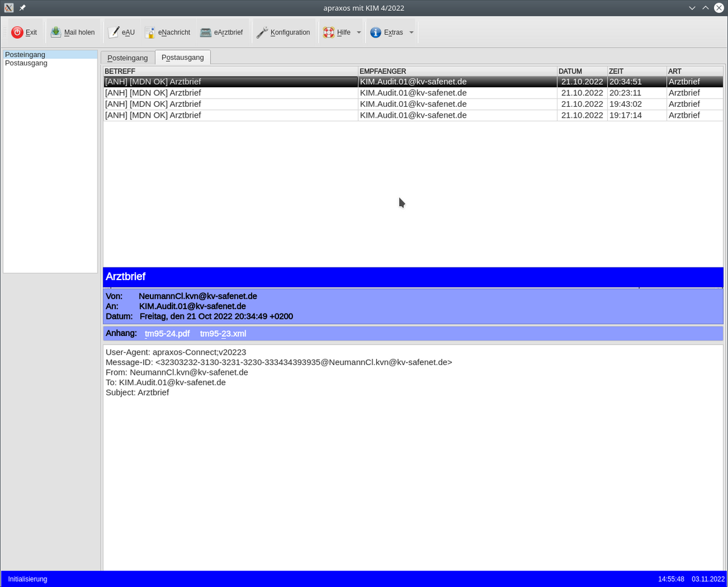Sort by ART column header
This screenshot has width=728, height=587.
point(695,71)
